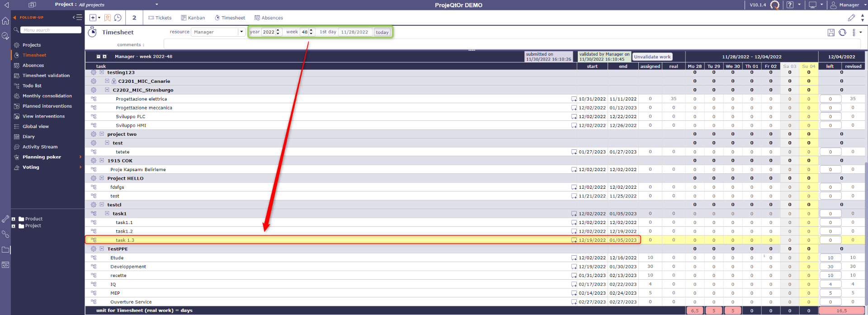Open the history clock icon in toolbar

118,18
